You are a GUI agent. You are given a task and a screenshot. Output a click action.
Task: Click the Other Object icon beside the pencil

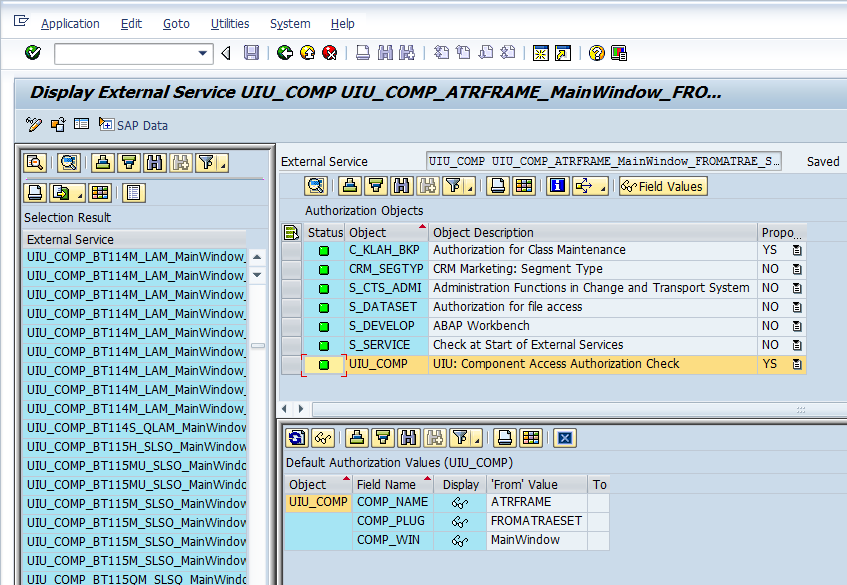[58, 125]
